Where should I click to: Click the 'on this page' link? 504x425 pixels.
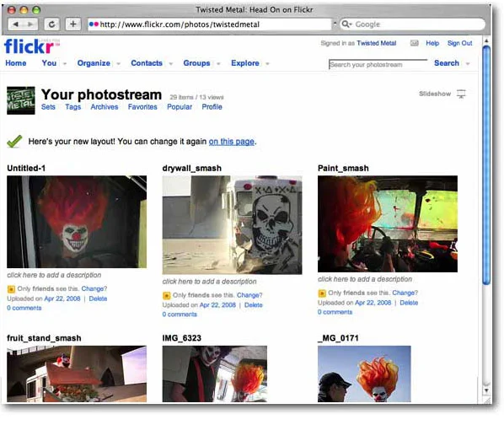232,142
